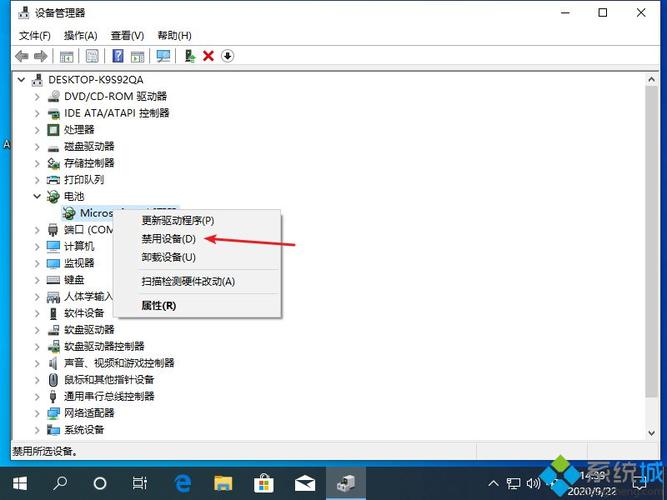Expand the 系统设备 node
Screen dimensions: 667x500
tap(37, 430)
